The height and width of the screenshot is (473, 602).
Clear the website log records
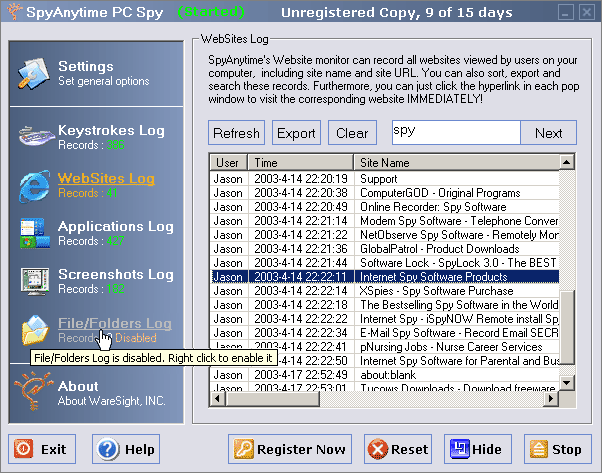(352, 133)
